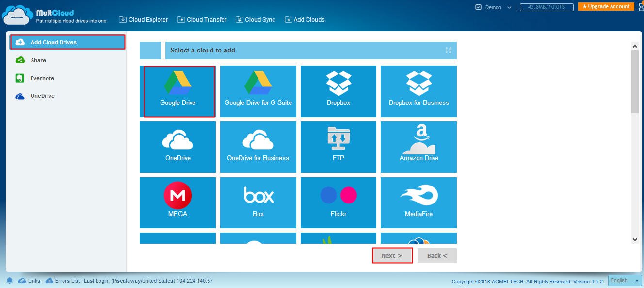
Task: Select the Flickr cloud tile
Action: coord(338,203)
